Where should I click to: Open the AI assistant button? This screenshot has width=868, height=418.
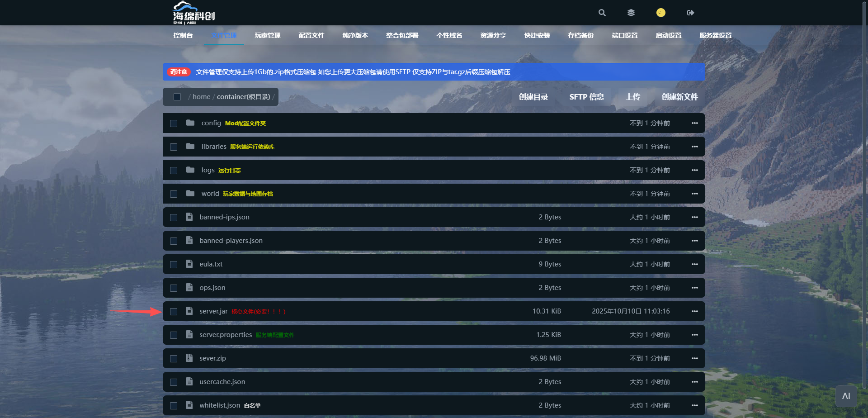(846, 396)
